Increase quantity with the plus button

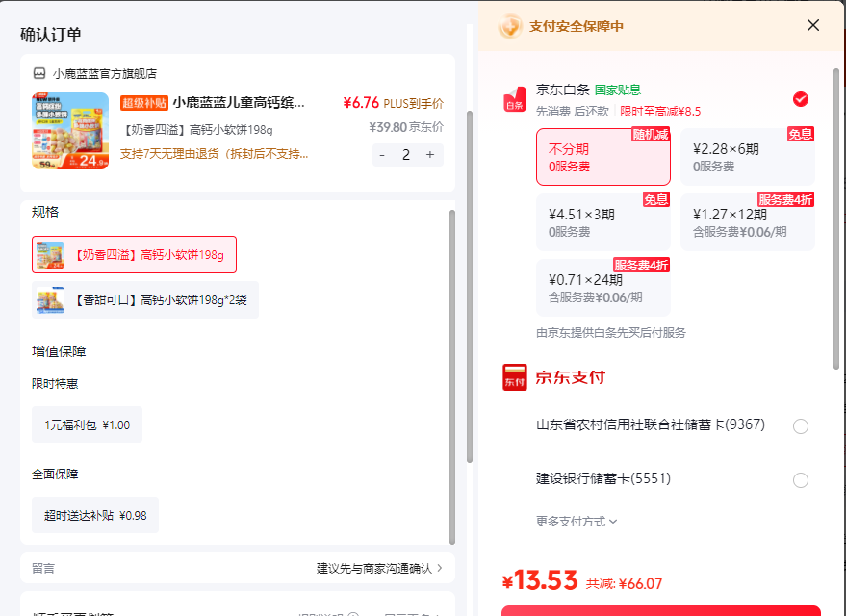coord(430,155)
